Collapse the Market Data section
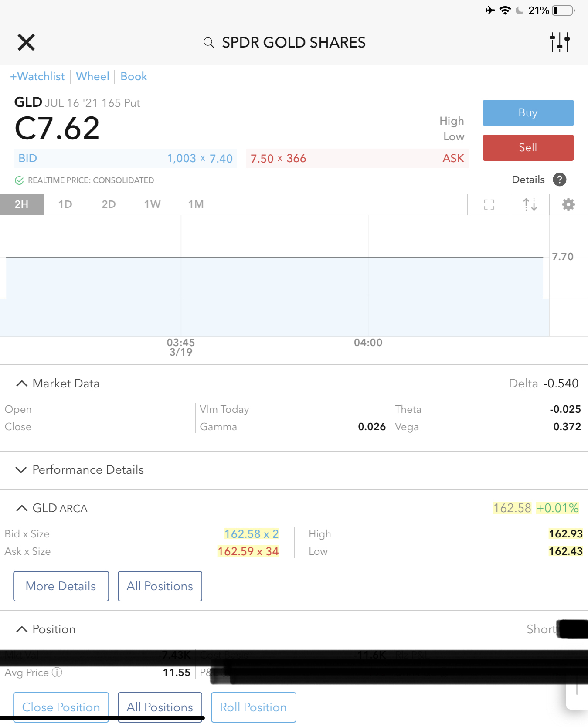 tap(21, 384)
